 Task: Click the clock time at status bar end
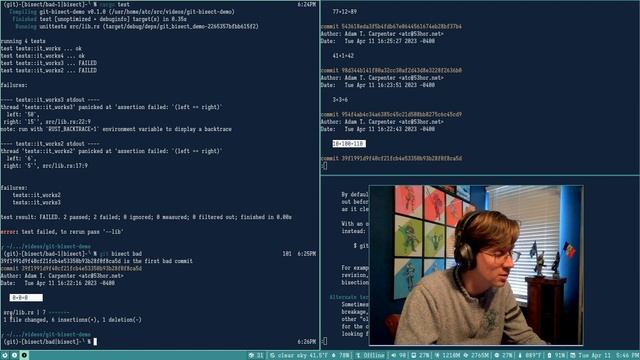[628, 356]
